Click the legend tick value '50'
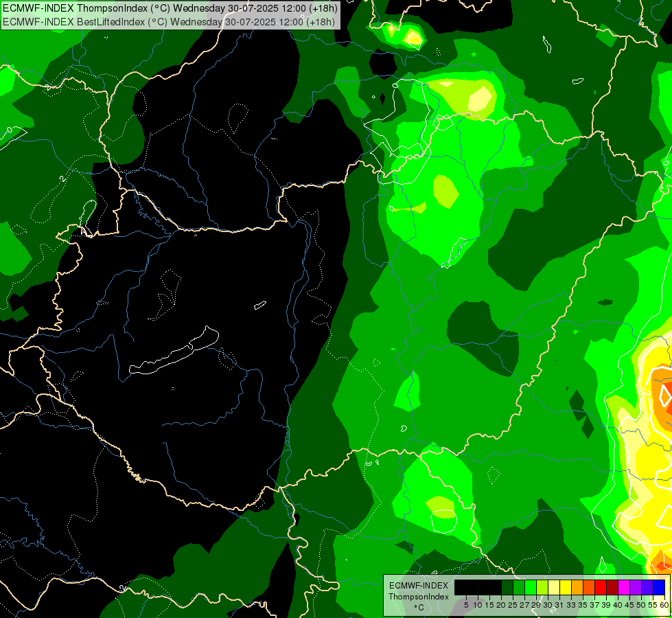Image resolution: width=672 pixels, height=618 pixels. click(640, 605)
